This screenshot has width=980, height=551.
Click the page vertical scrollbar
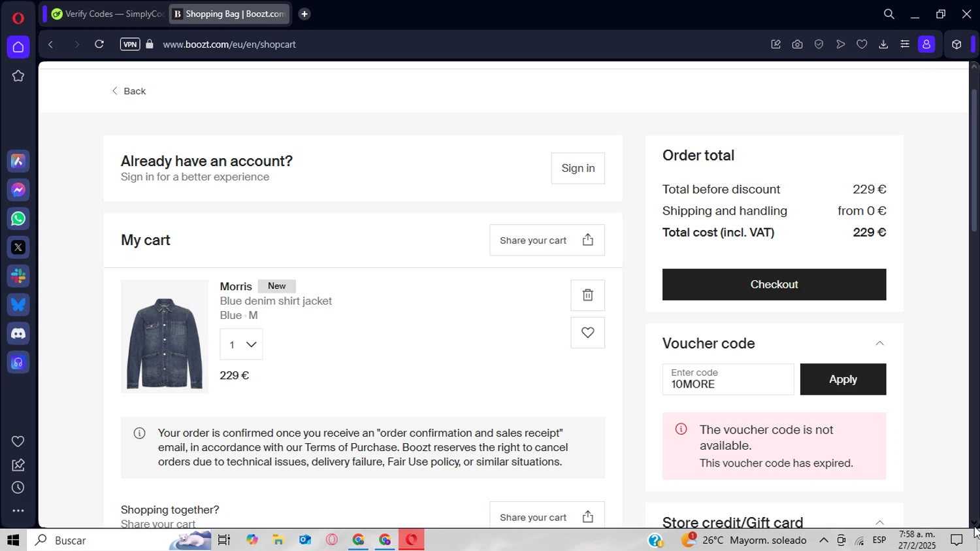tap(974, 160)
